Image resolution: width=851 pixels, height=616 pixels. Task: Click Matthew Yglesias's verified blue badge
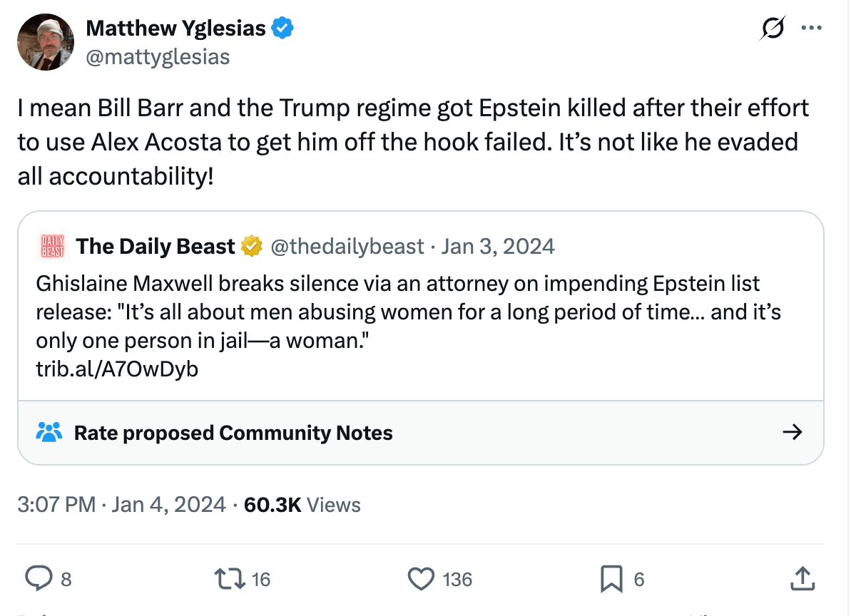(283, 29)
